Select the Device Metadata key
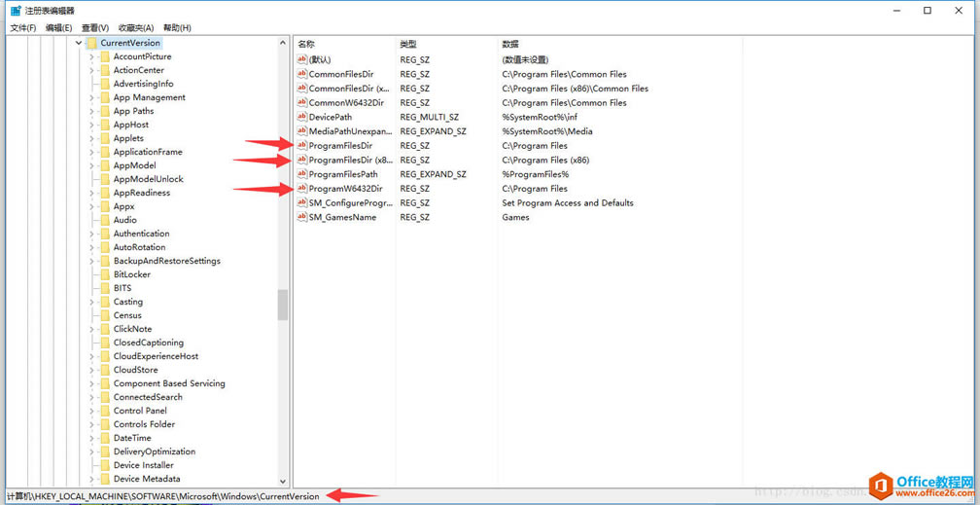The height and width of the screenshot is (505, 980). (x=147, y=480)
